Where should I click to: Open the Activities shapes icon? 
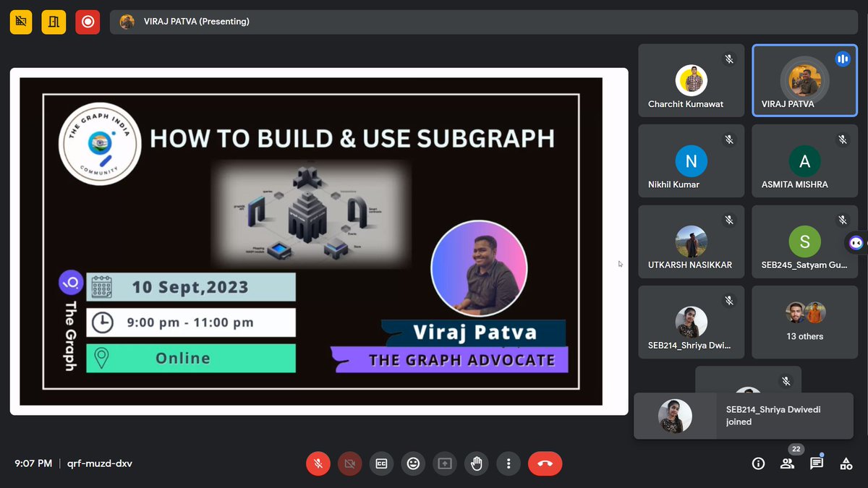point(846,463)
